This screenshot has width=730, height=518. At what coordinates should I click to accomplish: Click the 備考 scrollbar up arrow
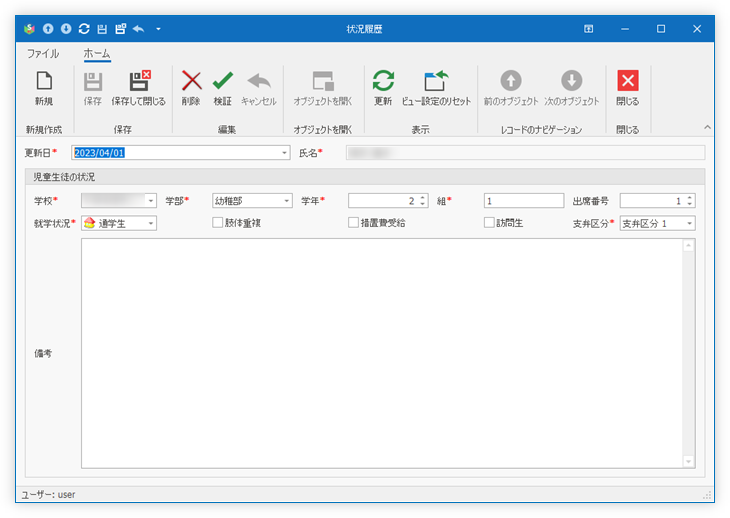pos(689,246)
